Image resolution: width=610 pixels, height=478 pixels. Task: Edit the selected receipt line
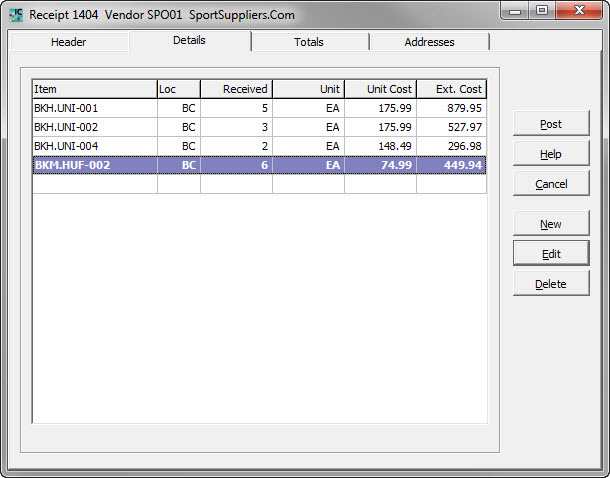tap(551, 254)
